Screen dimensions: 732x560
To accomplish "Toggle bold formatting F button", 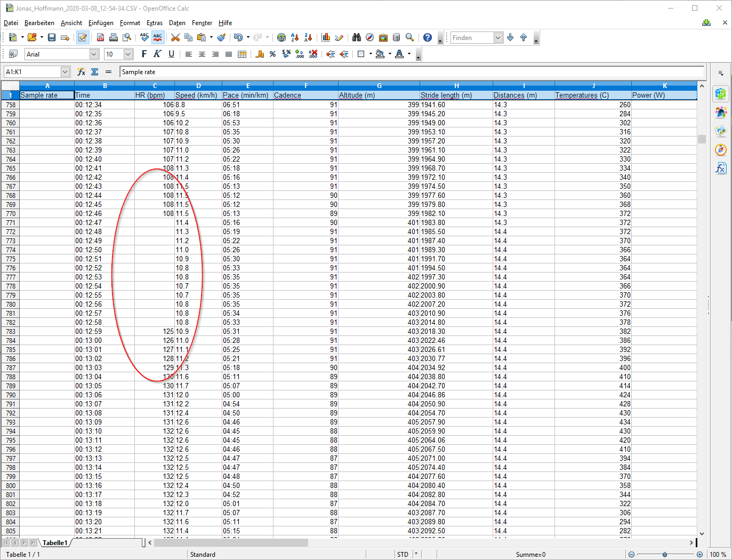I will pyautogui.click(x=144, y=54).
